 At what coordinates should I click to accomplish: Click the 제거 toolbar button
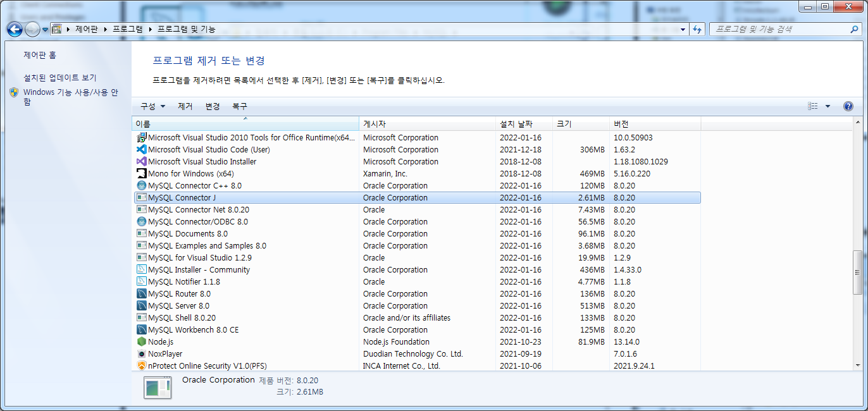pyautogui.click(x=185, y=106)
